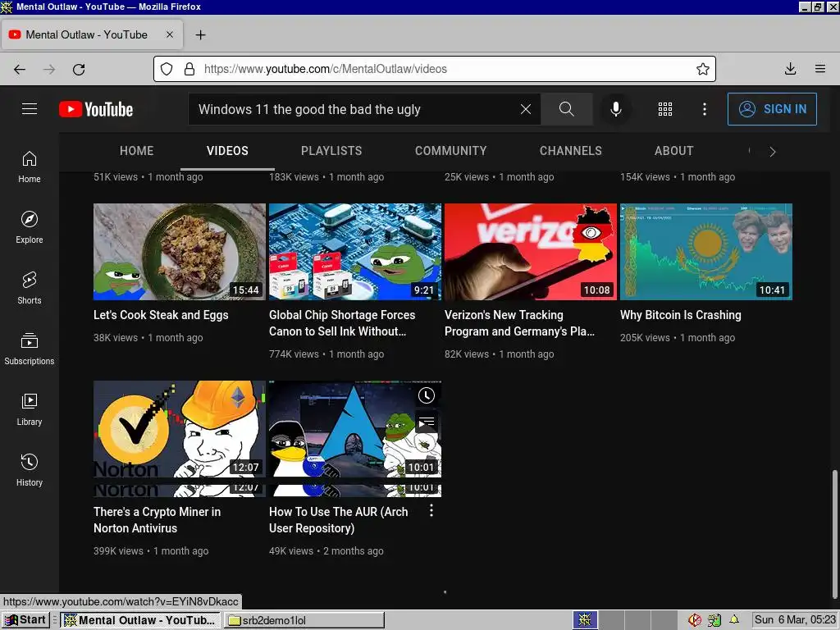Click the taskbar date and time
Screen dimensions: 840x630
[x=795, y=620]
